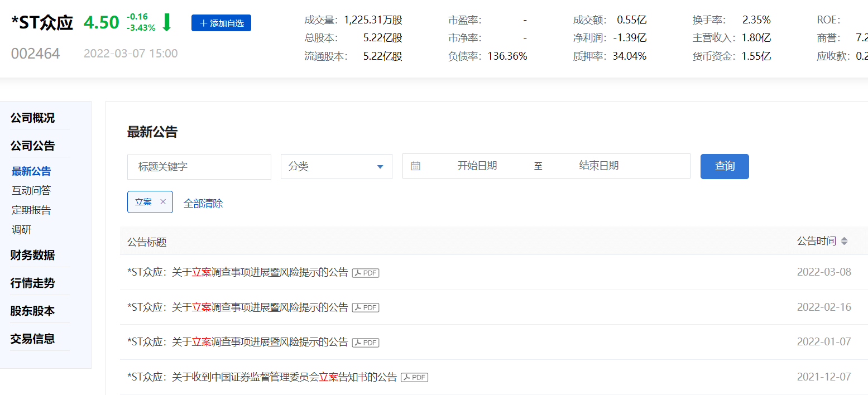Click the calendar icon in date range
This screenshot has width=868, height=395.
click(415, 166)
